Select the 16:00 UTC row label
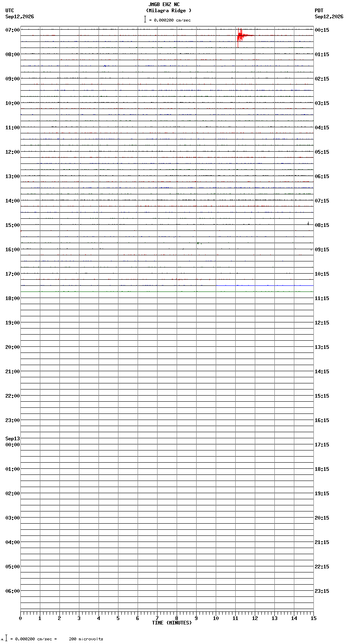The image size is (346, 644). (x=13, y=250)
